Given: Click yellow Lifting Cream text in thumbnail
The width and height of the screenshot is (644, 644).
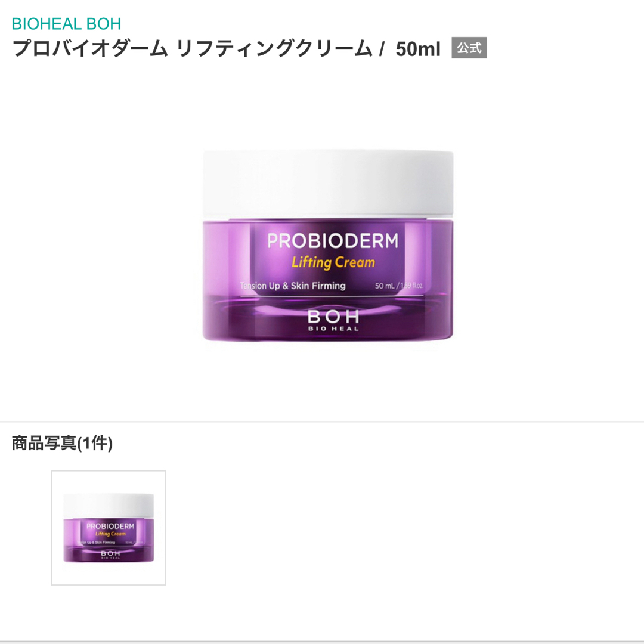Looking at the screenshot, I should (110, 534).
